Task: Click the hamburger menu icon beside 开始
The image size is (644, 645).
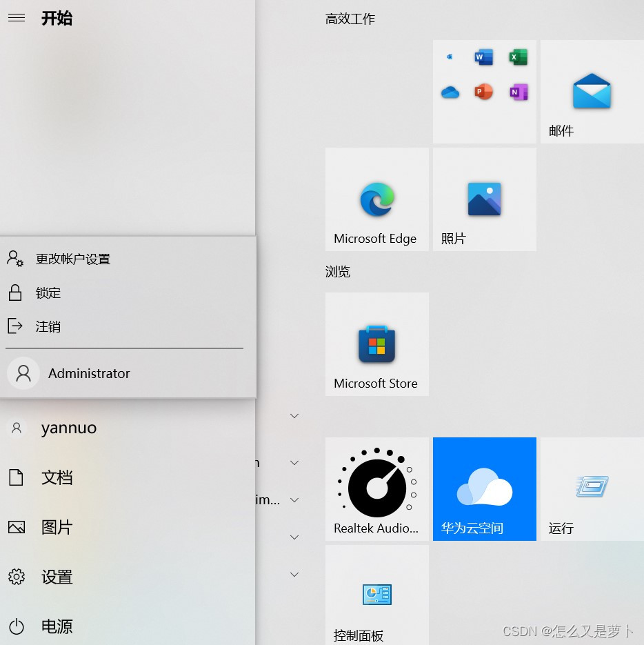Action: [x=17, y=18]
